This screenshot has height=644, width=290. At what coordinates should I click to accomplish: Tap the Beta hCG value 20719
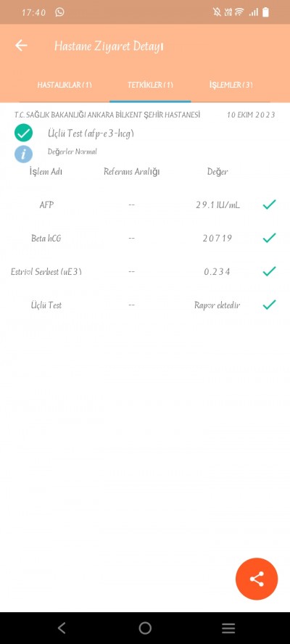217,238
